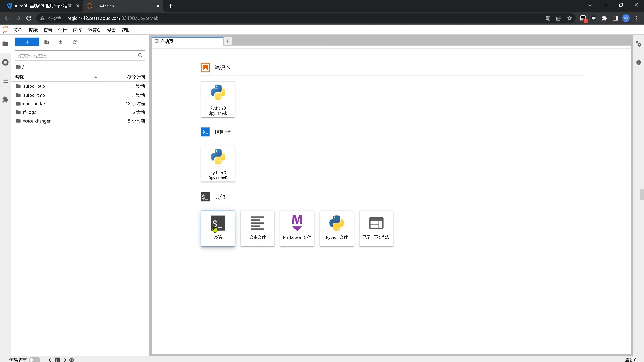Sort files by 修改时间 column header
The width and height of the screenshot is (644, 362).
126,77
